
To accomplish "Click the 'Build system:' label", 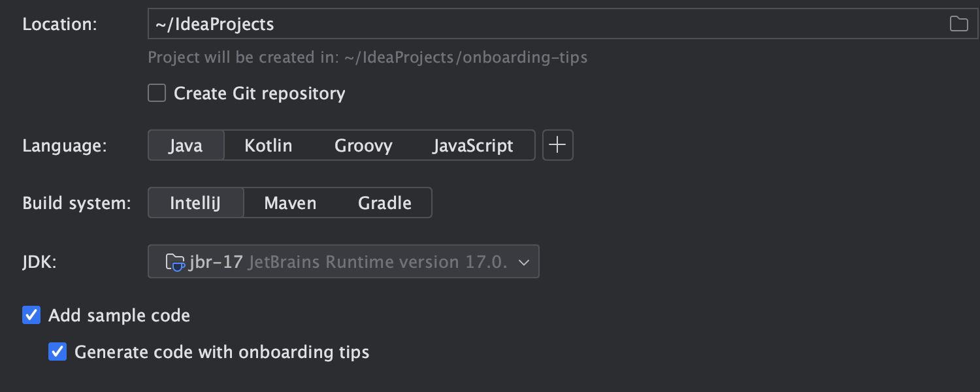I will tap(76, 203).
